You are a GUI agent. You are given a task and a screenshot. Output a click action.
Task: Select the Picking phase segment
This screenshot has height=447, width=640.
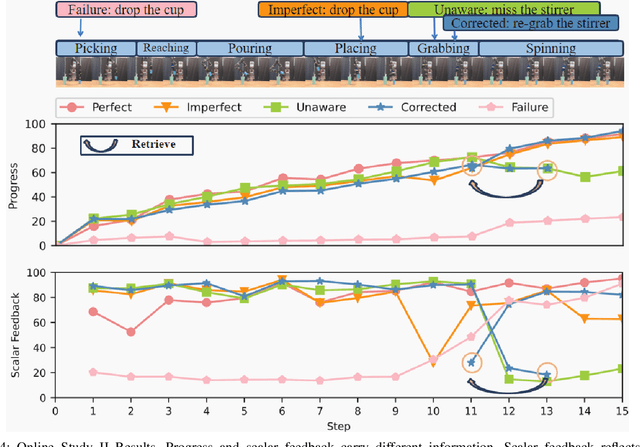[x=95, y=48]
